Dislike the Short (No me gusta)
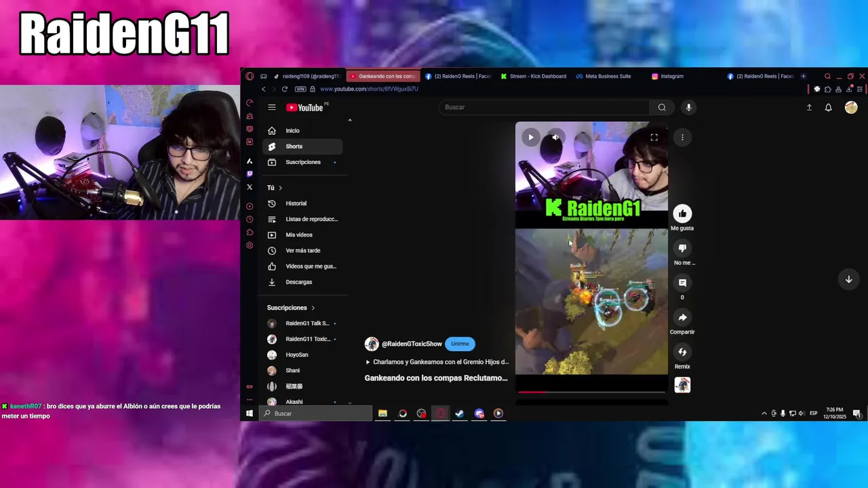 (x=682, y=248)
